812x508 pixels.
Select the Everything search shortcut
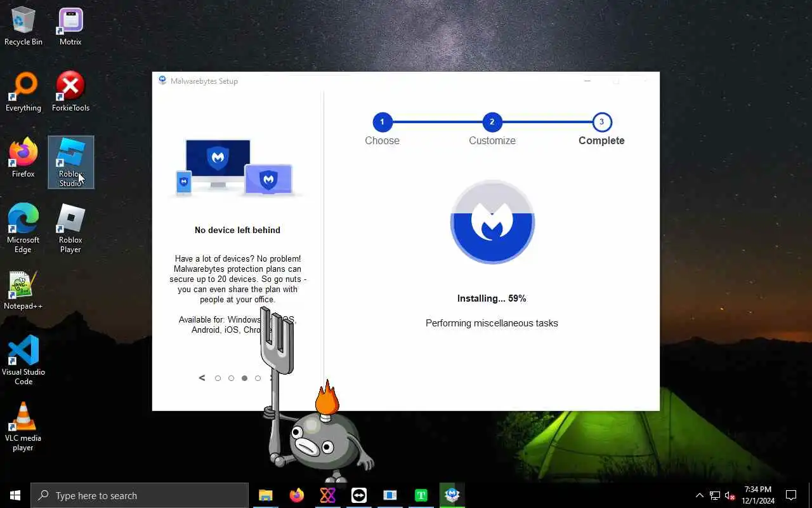tap(23, 93)
